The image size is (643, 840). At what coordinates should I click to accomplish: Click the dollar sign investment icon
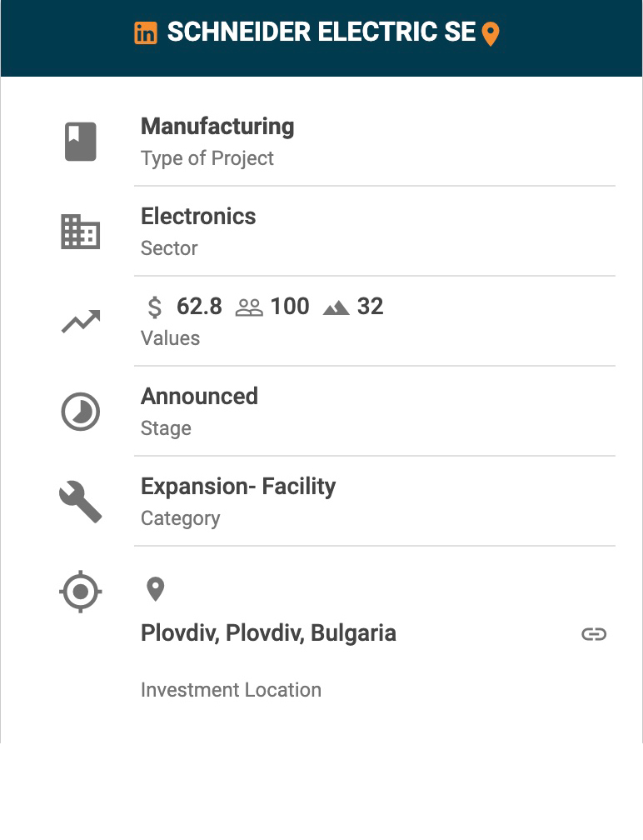[154, 307]
